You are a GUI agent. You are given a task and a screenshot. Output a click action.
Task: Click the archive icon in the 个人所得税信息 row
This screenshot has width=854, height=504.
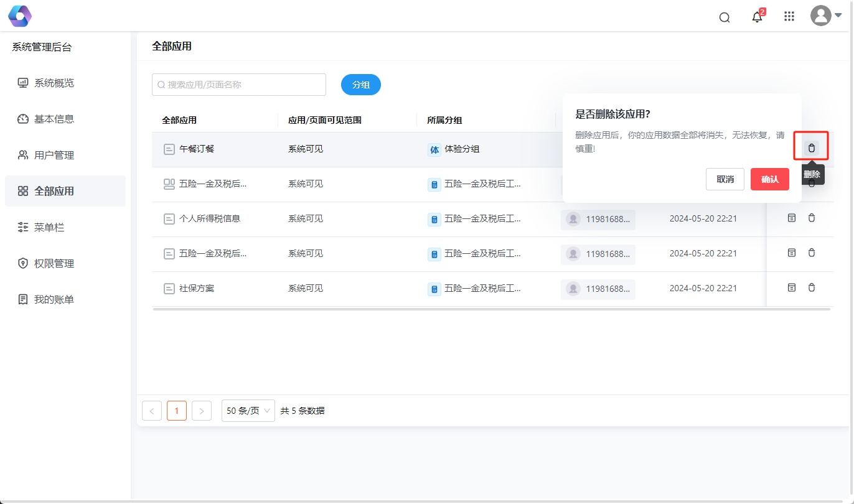click(x=792, y=218)
